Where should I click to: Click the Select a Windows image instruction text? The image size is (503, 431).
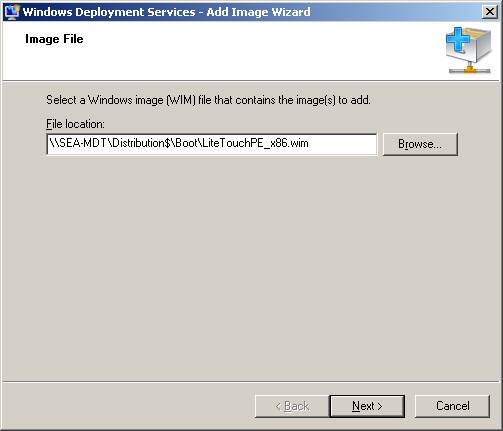[208, 100]
